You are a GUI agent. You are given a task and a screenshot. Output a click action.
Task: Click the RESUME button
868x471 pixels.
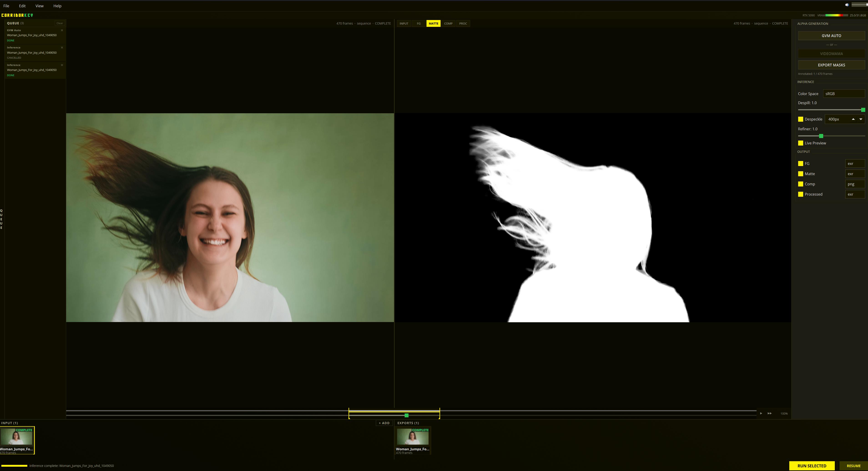[x=853, y=466]
